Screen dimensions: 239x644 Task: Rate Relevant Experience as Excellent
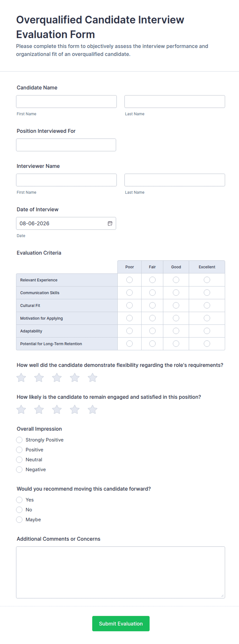pyautogui.click(x=207, y=280)
